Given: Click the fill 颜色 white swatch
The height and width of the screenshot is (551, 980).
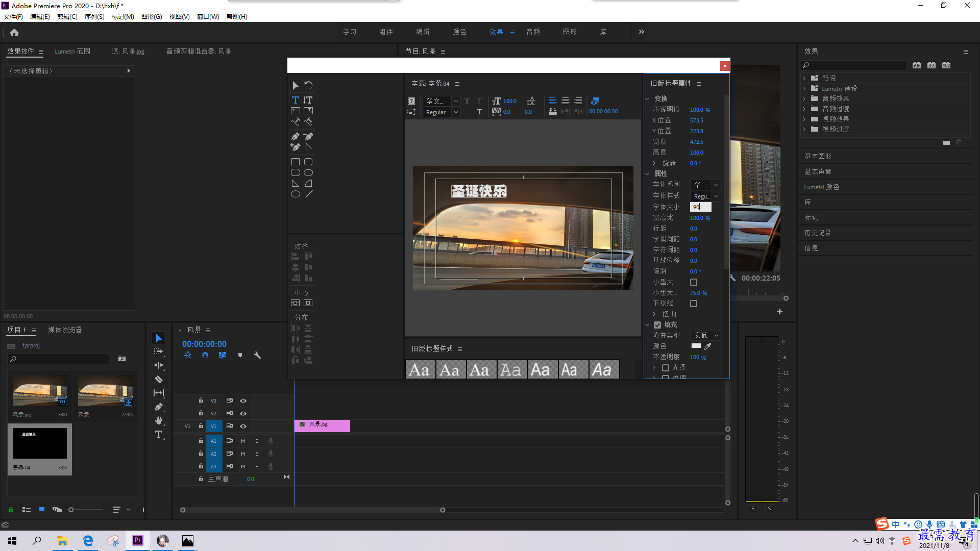Looking at the screenshot, I should (696, 346).
